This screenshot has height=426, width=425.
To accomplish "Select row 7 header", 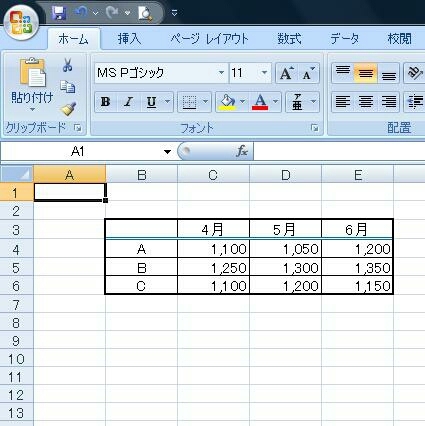I will 16,304.
